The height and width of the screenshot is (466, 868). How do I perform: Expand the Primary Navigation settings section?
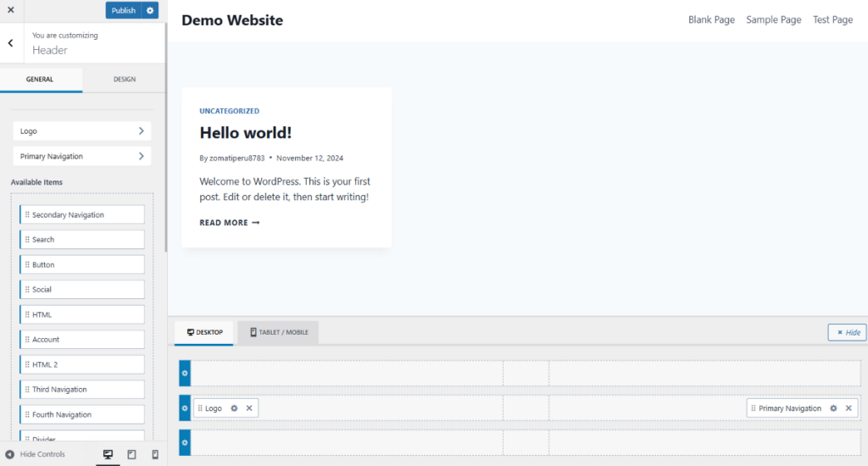pos(82,156)
